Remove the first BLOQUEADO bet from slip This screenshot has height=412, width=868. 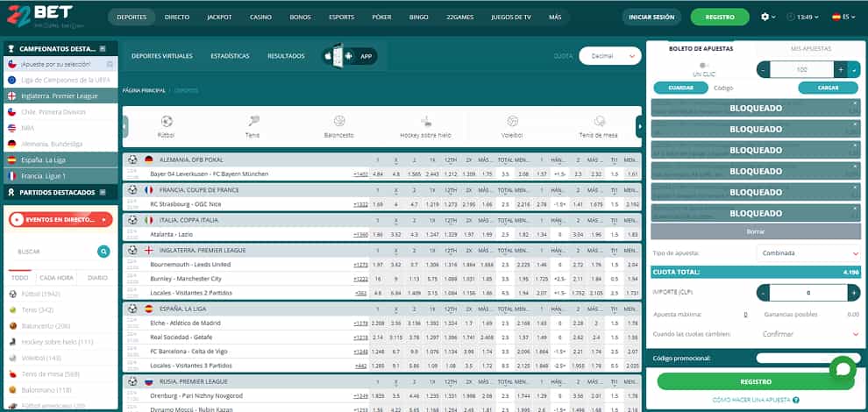855,103
